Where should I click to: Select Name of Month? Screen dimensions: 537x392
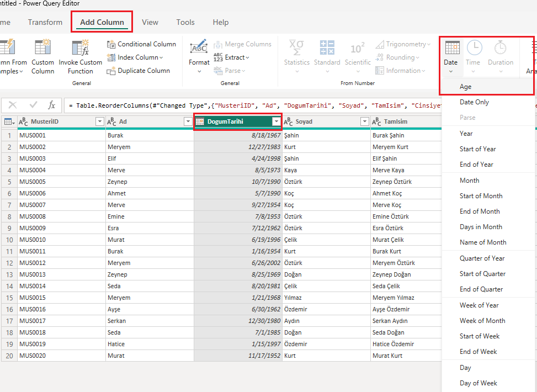(x=488, y=242)
